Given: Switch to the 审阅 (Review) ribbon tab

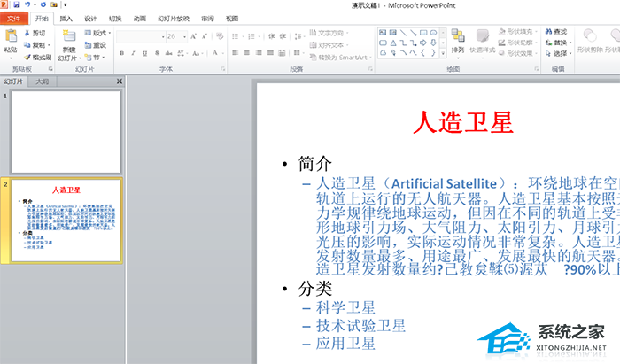Looking at the screenshot, I should pyautogui.click(x=207, y=19).
